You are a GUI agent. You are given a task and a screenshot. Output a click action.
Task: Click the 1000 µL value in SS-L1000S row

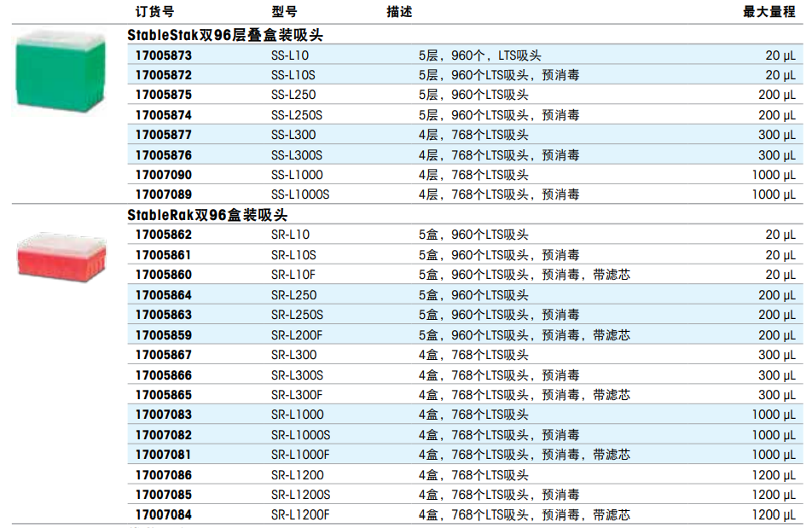pyautogui.click(x=774, y=194)
